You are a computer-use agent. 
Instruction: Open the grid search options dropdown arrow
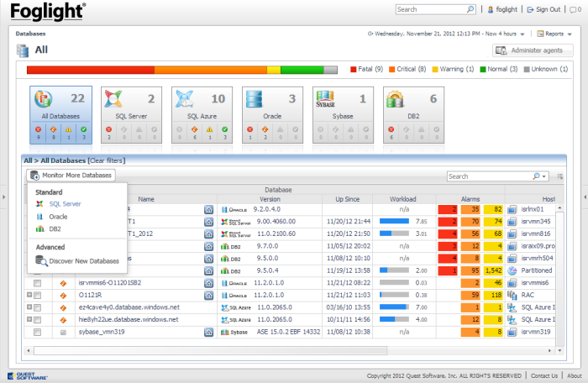(543, 176)
